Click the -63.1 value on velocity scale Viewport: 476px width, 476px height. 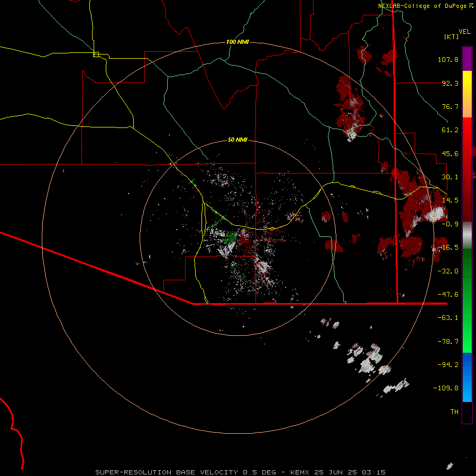[x=448, y=318]
